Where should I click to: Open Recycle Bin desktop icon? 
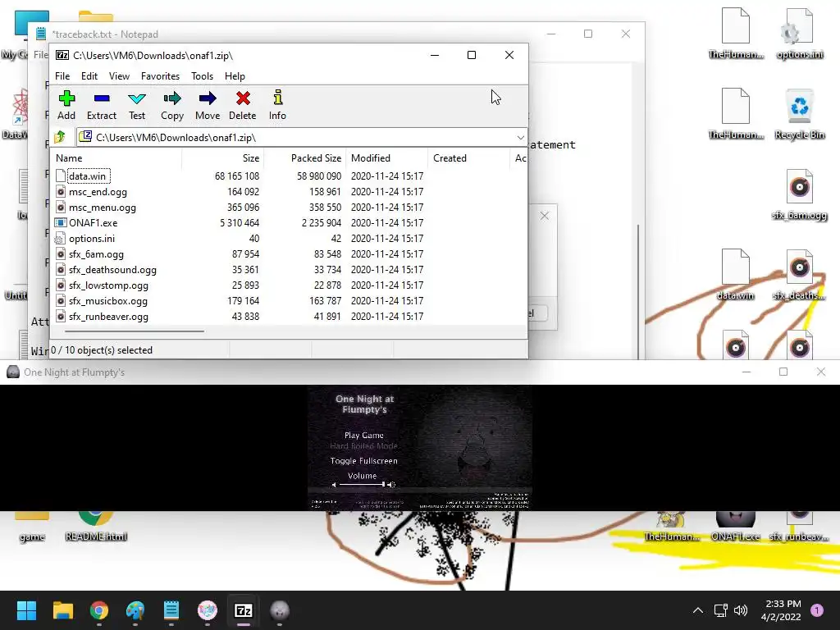pos(799,115)
